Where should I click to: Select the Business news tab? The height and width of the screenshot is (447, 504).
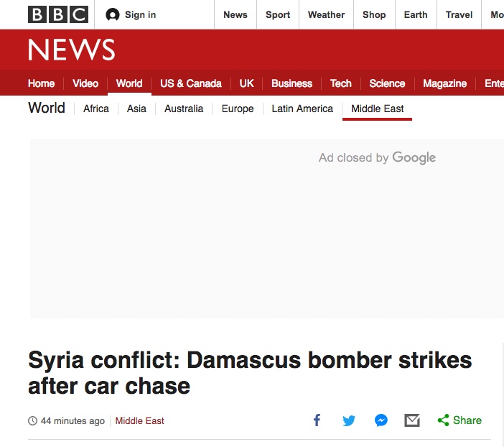pyautogui.click(x=291, y=83)
